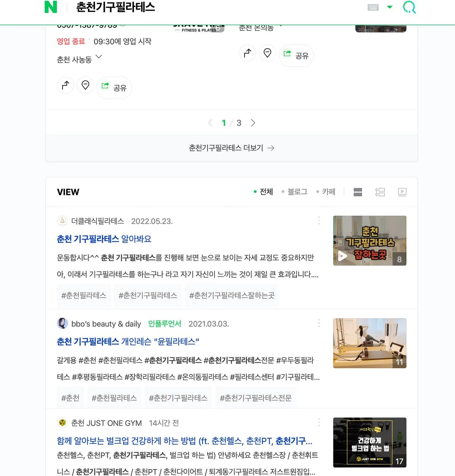Open 춘천기구필라테스 더보기 link
Viewport: 455px width, 476px height.
click(x=232, y=148)
